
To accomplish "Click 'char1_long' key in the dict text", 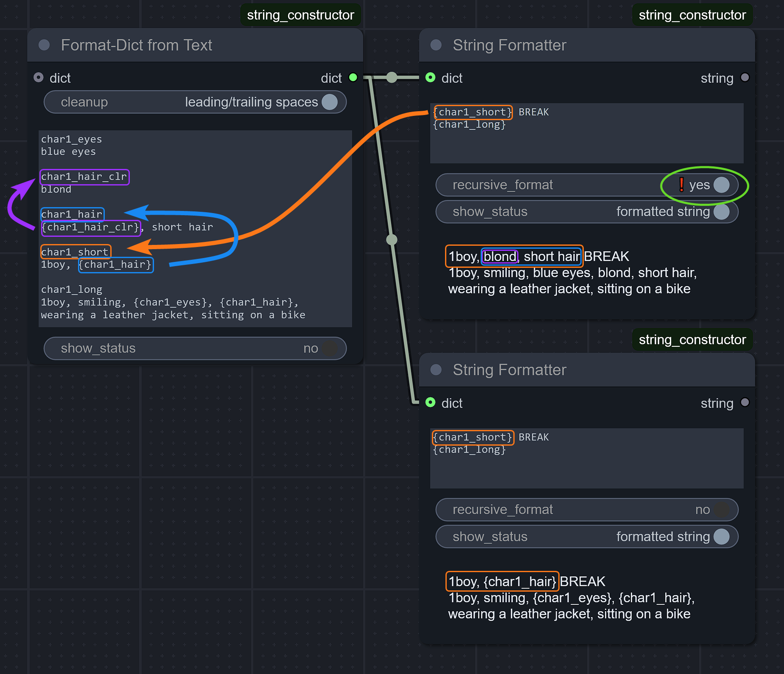I will click(x=71, y=289).
